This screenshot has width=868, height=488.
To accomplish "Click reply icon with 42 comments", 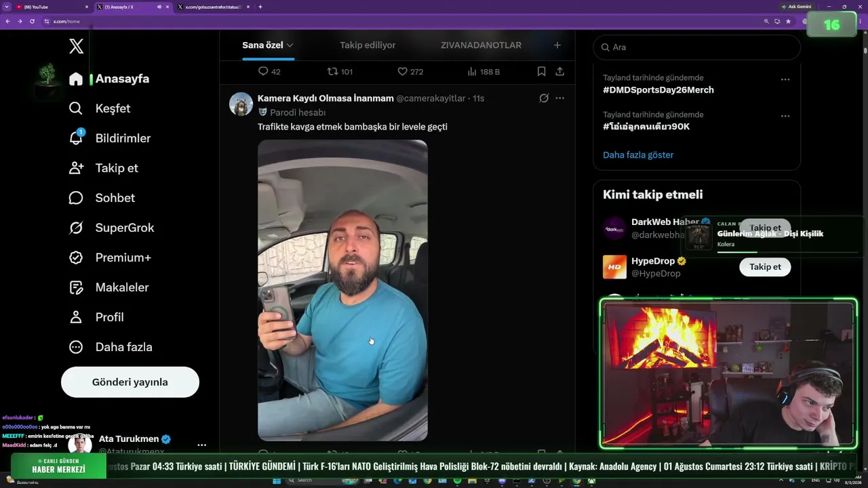I will coord(264,71).
